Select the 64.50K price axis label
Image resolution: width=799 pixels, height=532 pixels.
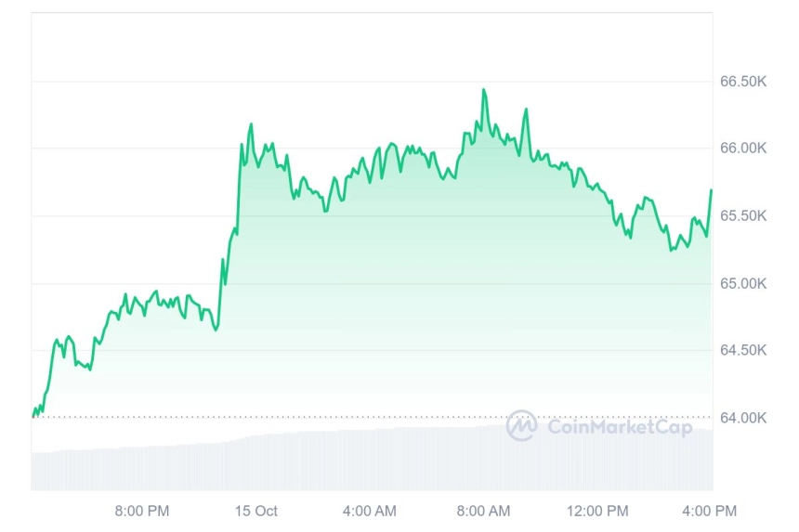click(743, 350)
